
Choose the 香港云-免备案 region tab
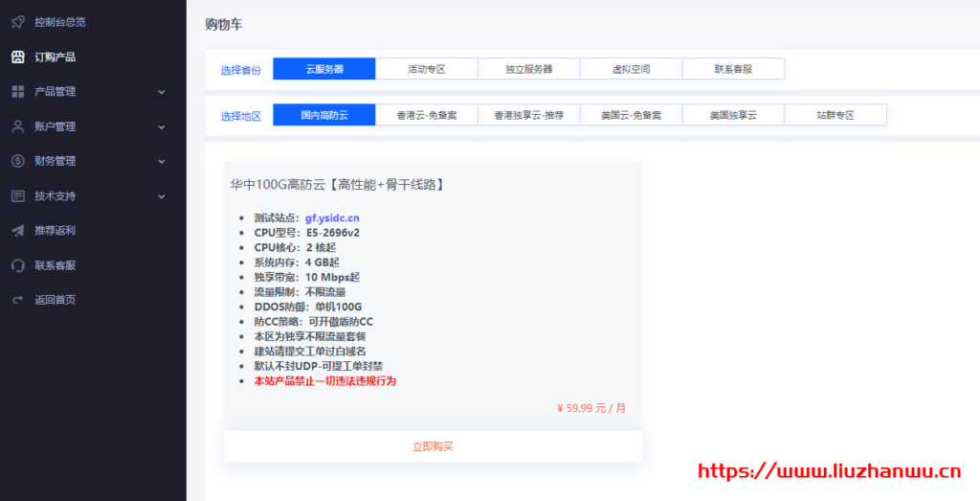click(x=427, y=115)
